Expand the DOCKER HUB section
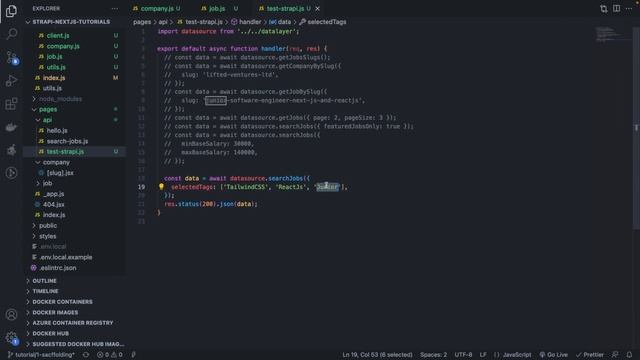The width and height of the screenshot is (640, 360). pyautogui.click(x=74, y=333)
